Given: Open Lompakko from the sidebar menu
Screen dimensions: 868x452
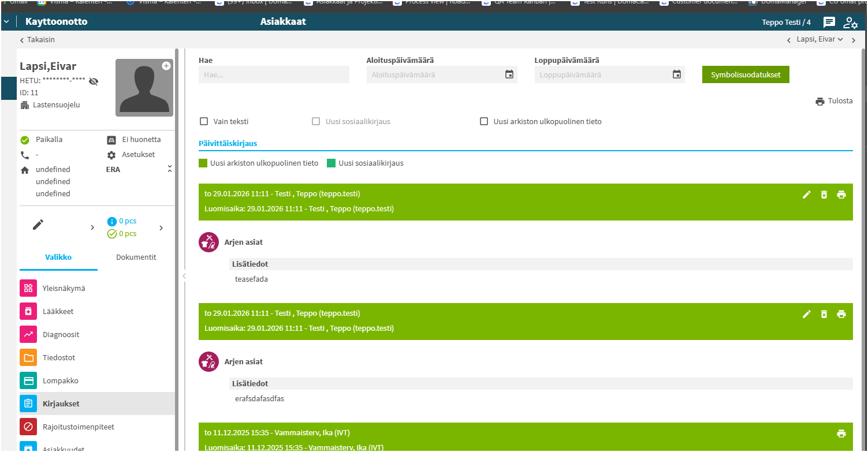Looking at the screenshot, I should pyautogui.click(x=97, y=380).
